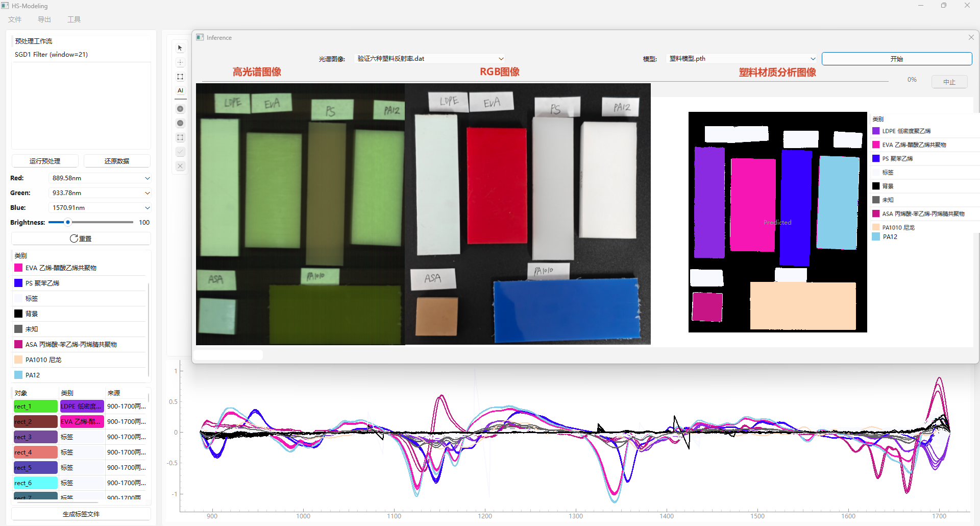Click the checkmark confirm icon
This screenshot has width=980, height=526.
(x=180, y=152)
